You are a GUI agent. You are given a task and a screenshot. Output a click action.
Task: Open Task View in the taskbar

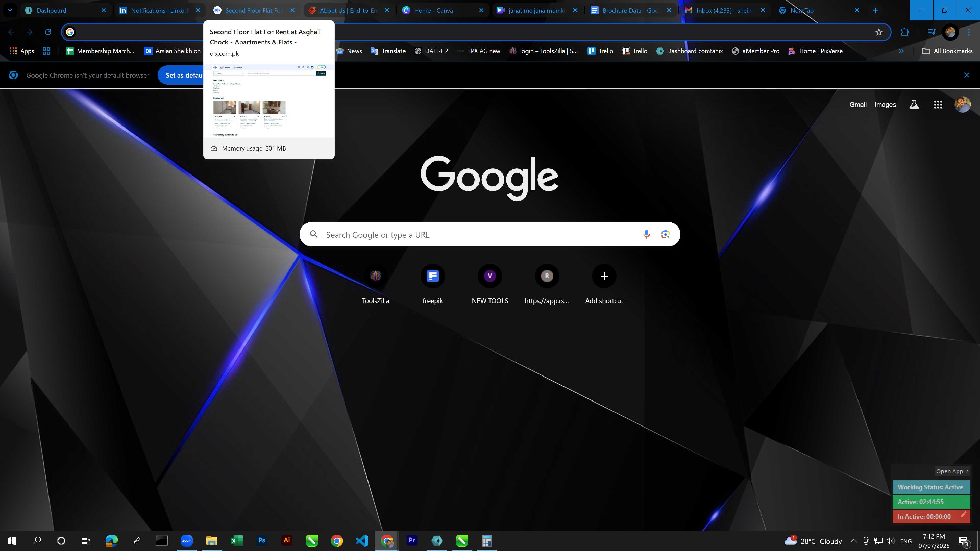[x=85, y=540]
